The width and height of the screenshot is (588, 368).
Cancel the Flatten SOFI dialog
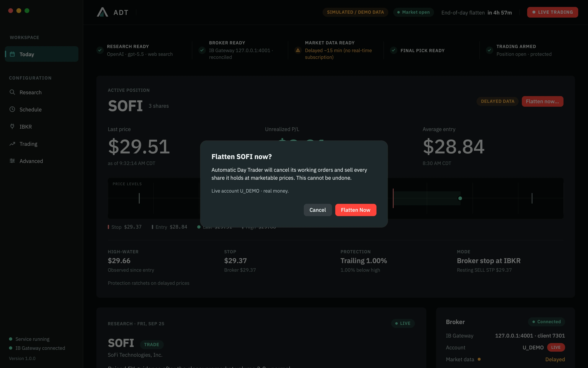pos(317,210)
